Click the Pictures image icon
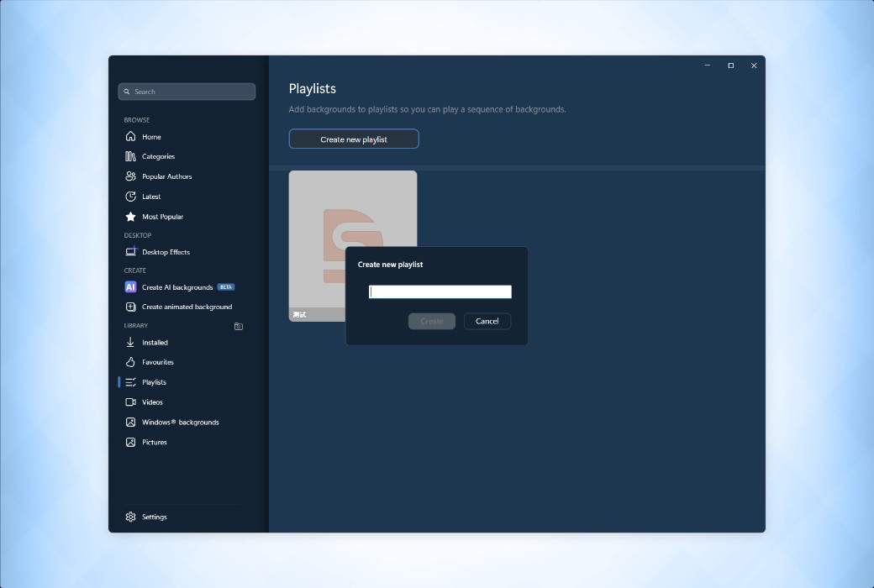Image resolution: width=874 pixels, height=588 pixels. (x=130, y=442)
